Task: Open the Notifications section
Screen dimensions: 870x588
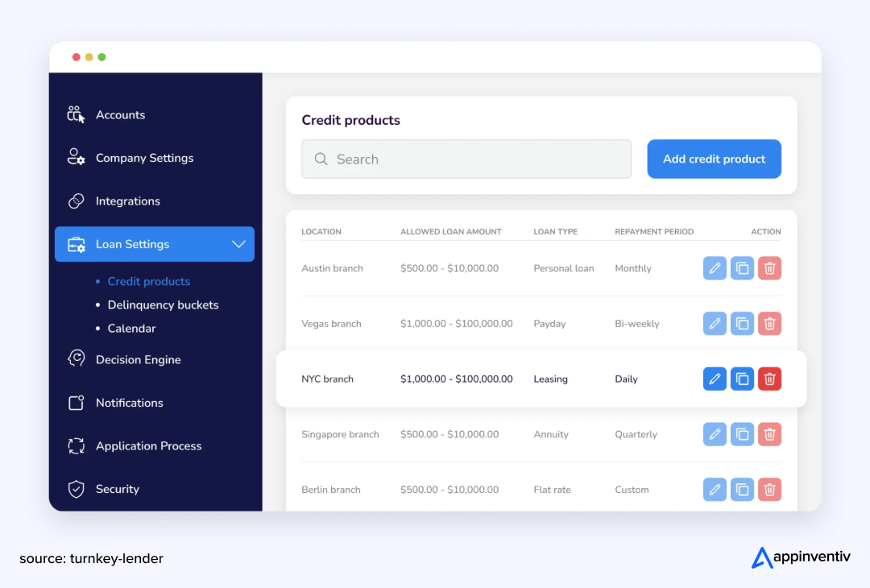Action: [129, 403]
